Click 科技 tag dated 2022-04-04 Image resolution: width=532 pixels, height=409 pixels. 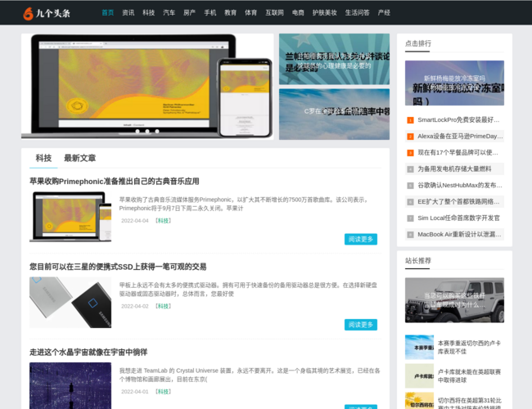(x=163, y=221)
